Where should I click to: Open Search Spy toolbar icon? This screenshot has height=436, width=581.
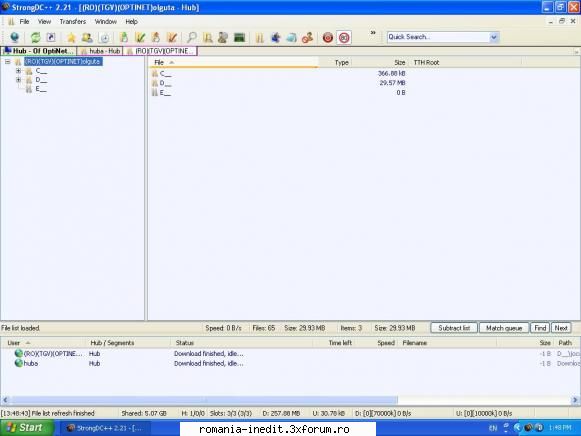pyautogui.click(x=223, y=37)
